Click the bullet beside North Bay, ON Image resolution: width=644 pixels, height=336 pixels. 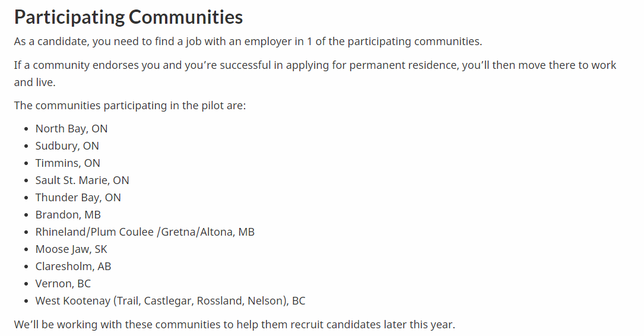coord(26,129)
